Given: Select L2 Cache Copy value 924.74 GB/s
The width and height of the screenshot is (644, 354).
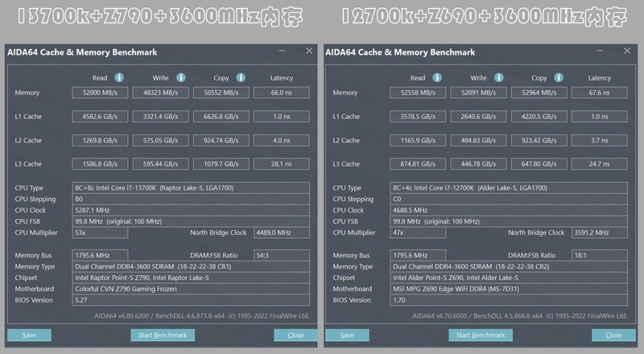Looking at the screenshot, I should click(x=221, y=141).
